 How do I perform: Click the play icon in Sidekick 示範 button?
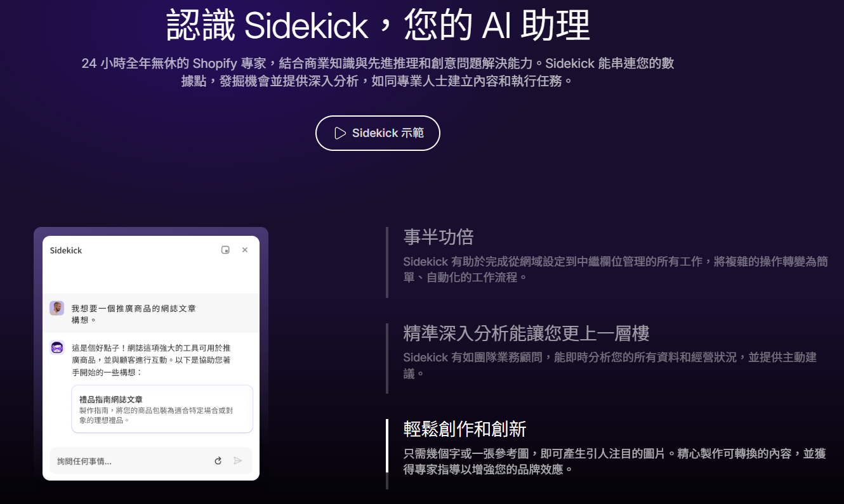[340, 133]
